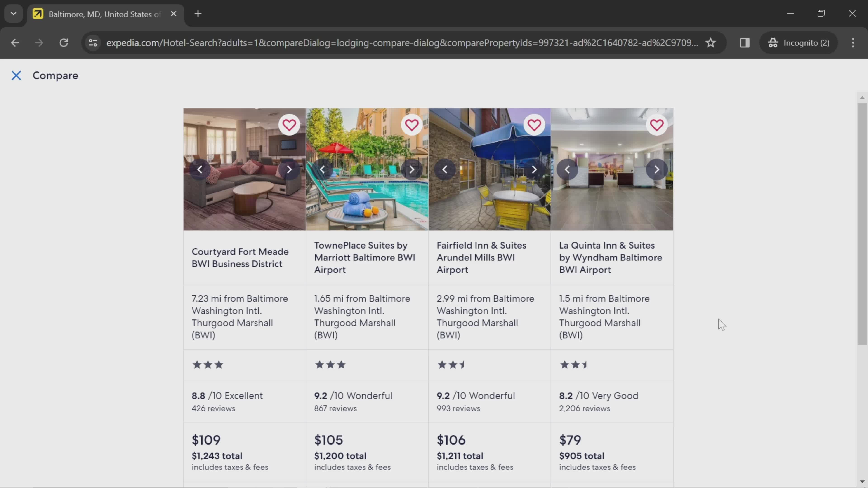868x488 pixels.
Task: Click the 867 reviews text
Action: pyautogui.click(x=335, y=408)
